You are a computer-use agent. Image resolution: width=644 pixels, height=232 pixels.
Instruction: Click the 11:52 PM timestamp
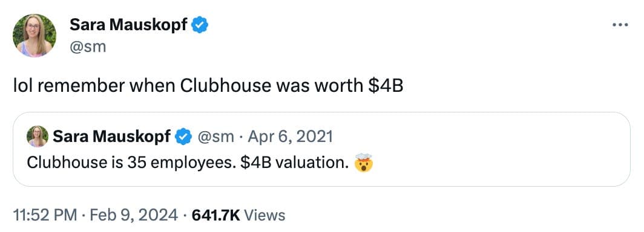(x=45, y=215)
